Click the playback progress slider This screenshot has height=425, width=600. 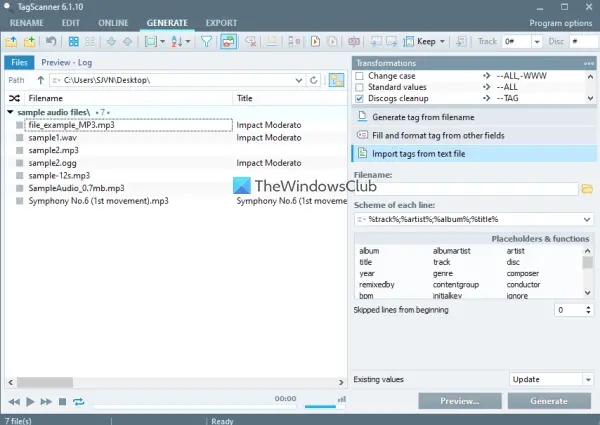(194, 406)
